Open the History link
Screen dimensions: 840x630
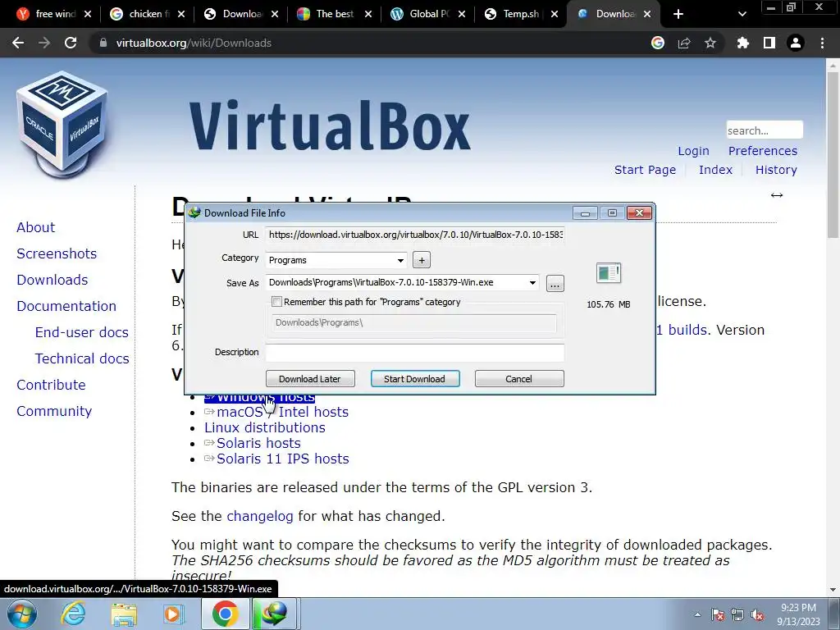[776, 170]
